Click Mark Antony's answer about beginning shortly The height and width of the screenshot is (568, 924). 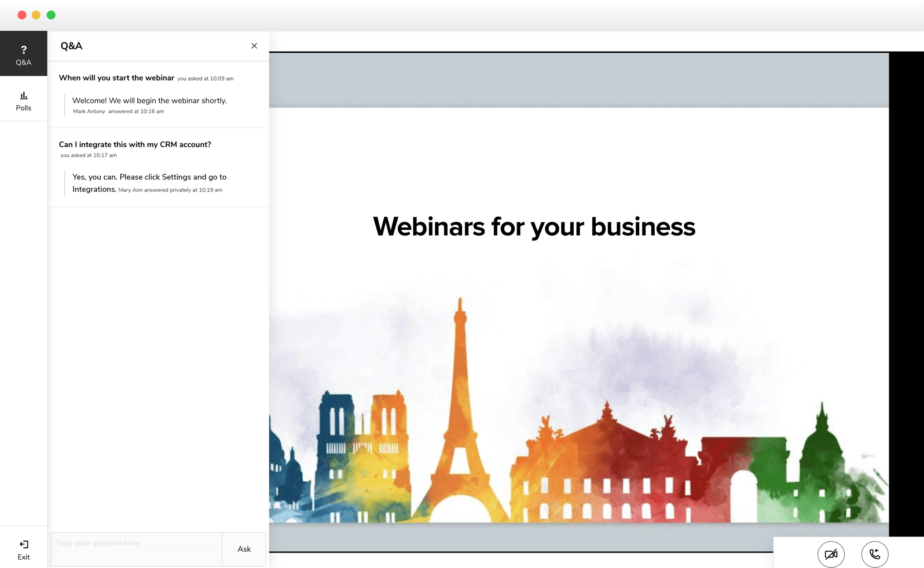150,101
